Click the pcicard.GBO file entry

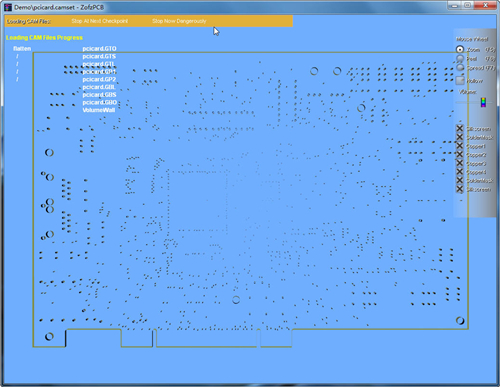100,102
